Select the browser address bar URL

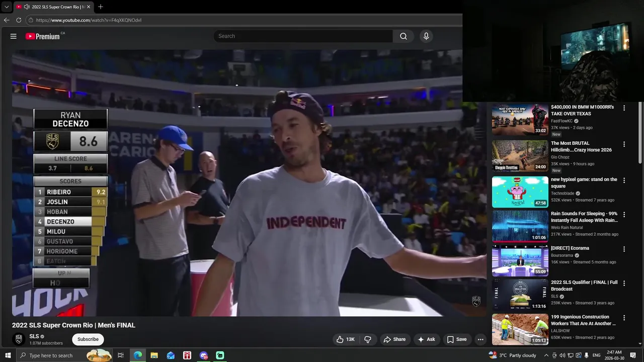[89, 20]
